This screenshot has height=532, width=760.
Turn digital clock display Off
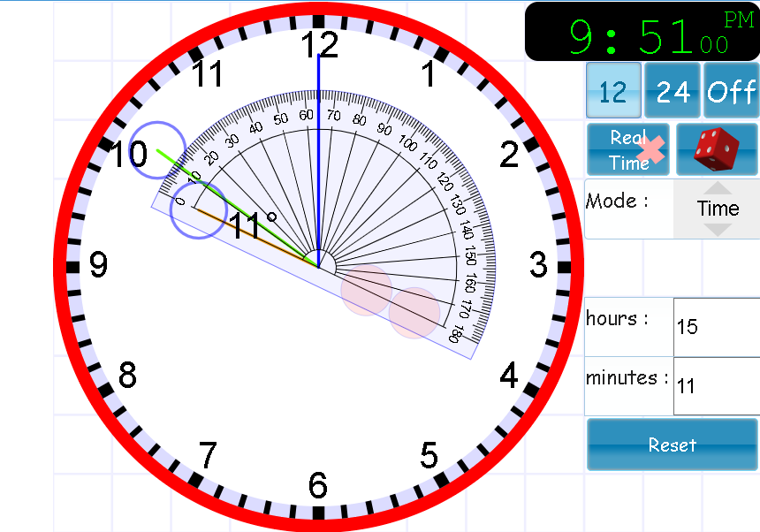click(732, 91)
